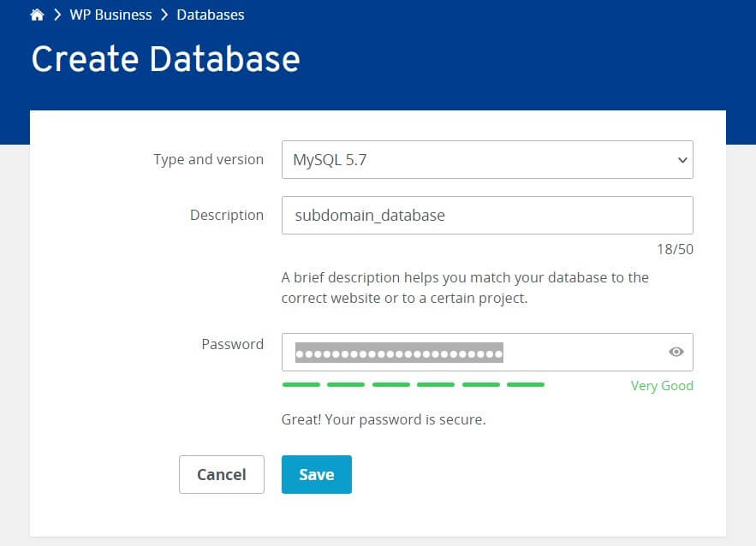Viewport: 756px width, 546px height.
Task: Click 'Great! Your password is secure.' text
Action: point(384,419)
